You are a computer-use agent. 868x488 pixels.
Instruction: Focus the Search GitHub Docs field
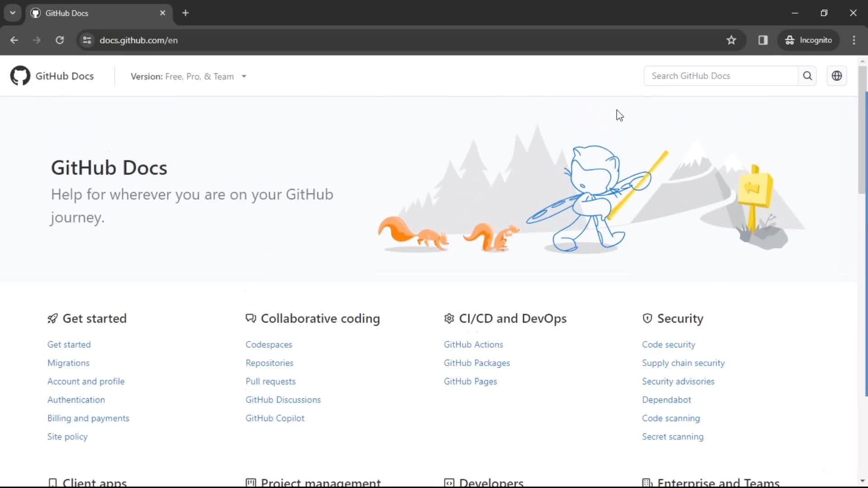(x=721, y=76)
